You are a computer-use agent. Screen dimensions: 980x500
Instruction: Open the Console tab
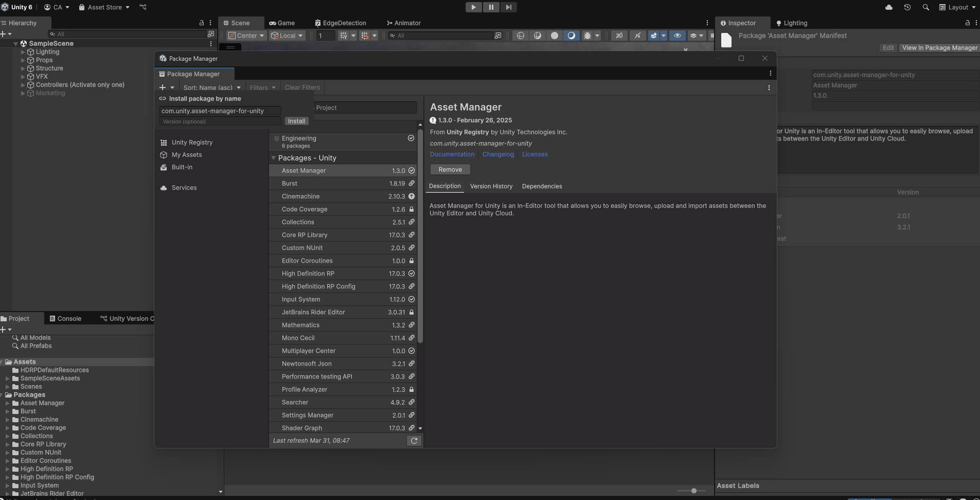point(65,319)
